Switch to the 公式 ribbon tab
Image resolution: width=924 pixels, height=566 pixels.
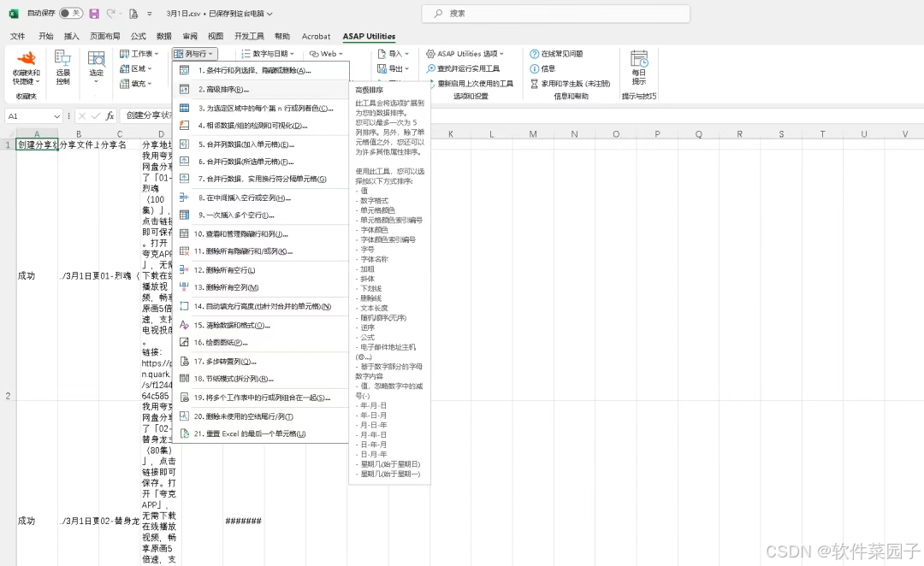pos(139,36)
